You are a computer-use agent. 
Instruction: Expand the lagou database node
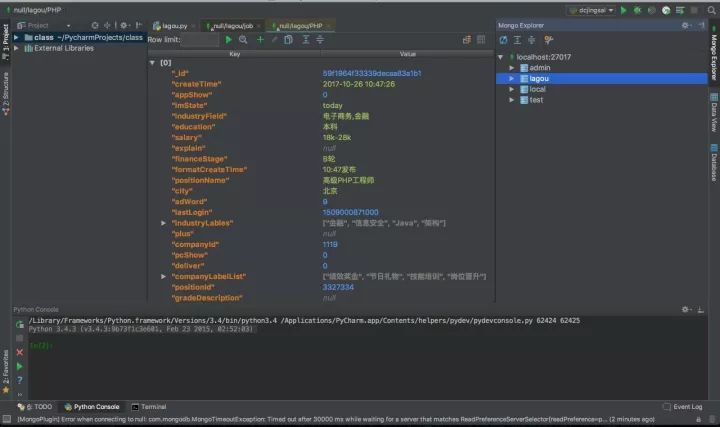[512, 79]
